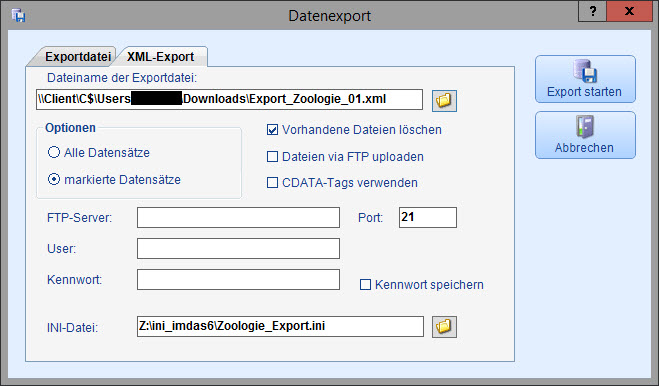Browse for export file with folder icon
Viewport: 659px width, 386px height.
444,100
